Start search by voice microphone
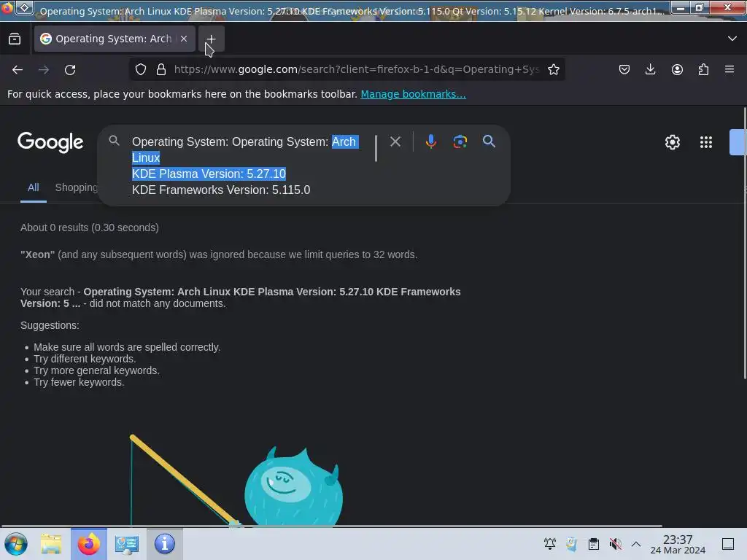This screenshot has width=747, height=560. (430, 141)
